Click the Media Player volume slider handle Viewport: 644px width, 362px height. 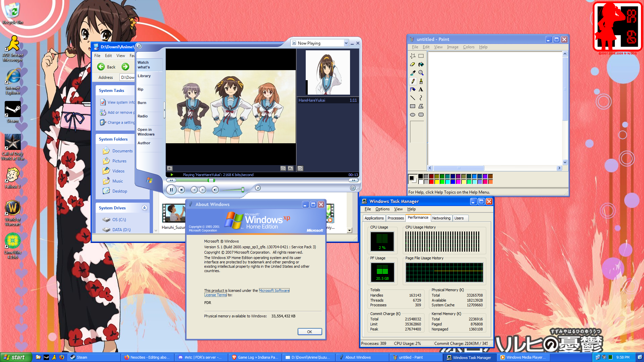coord(242,190)
